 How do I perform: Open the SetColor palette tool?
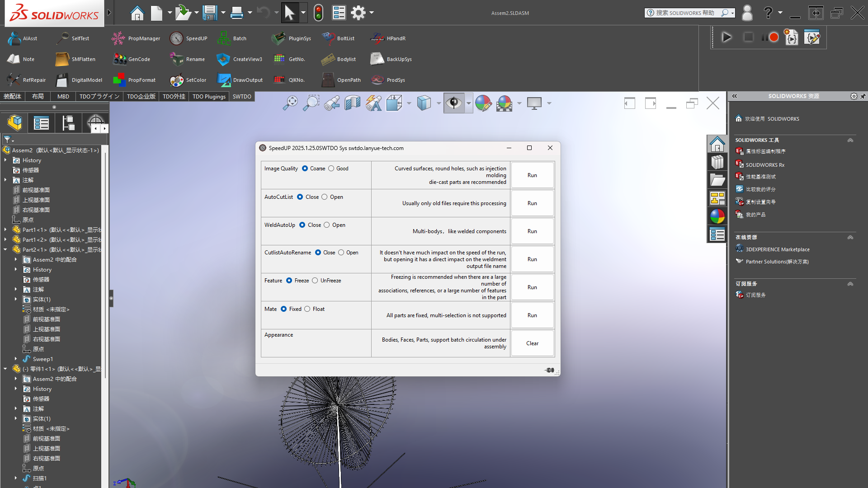tap(176, 80)
